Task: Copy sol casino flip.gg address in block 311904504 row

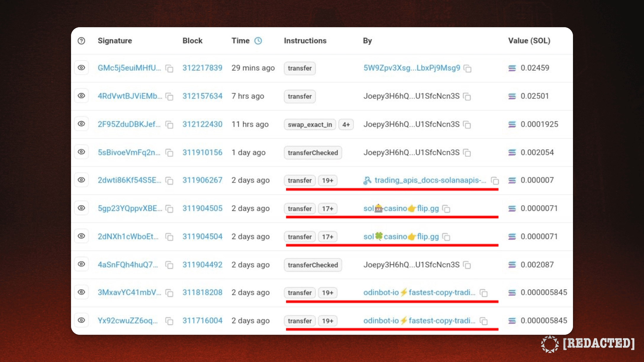Action: tap(446, 237)
